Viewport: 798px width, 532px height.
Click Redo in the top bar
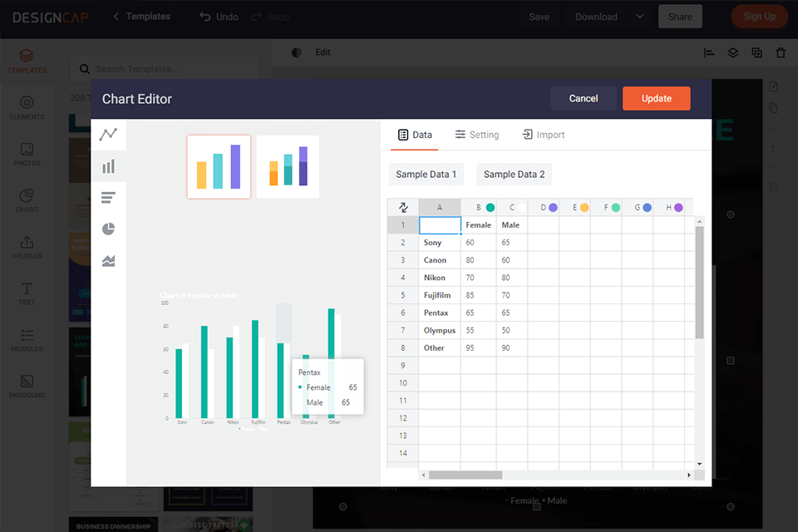coord(270,17)
